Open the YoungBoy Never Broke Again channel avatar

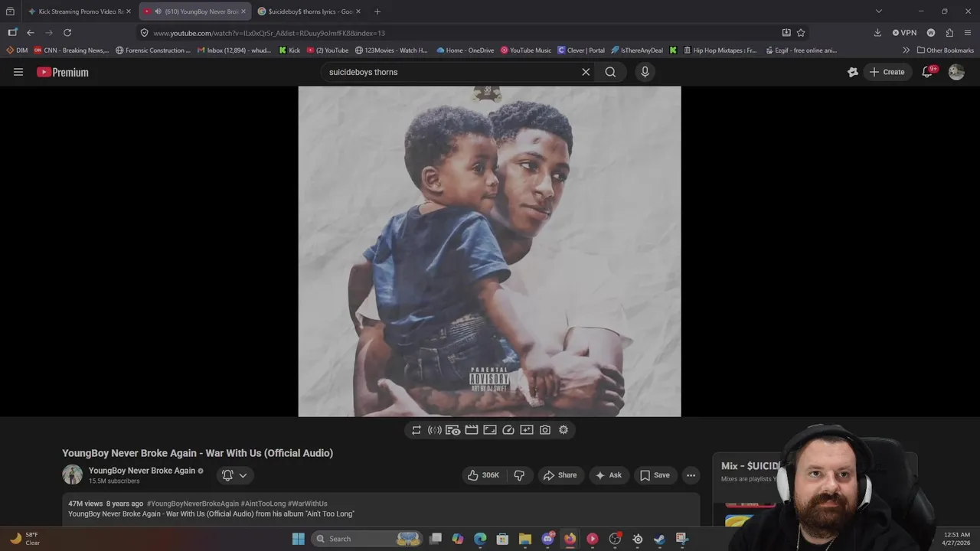click(72, 474)
